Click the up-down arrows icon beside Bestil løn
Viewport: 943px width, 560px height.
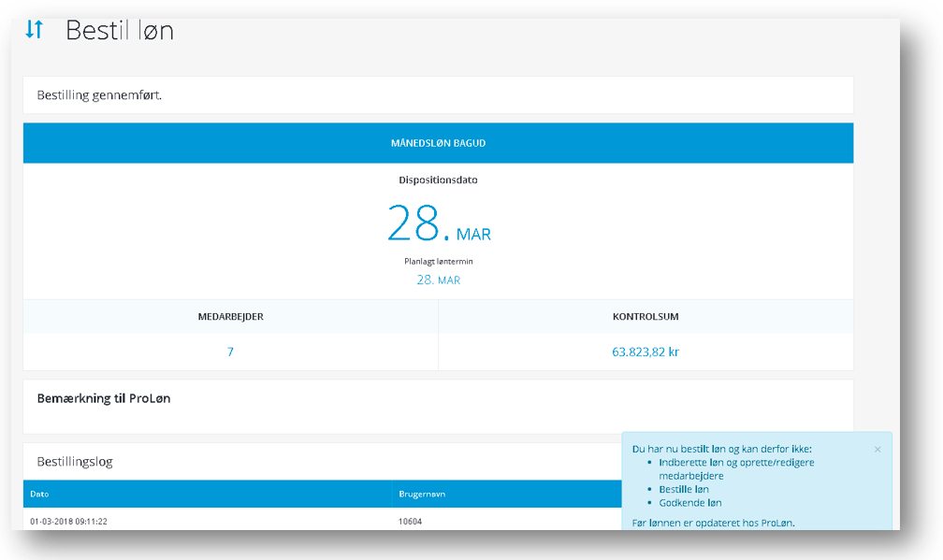(34, 30)
